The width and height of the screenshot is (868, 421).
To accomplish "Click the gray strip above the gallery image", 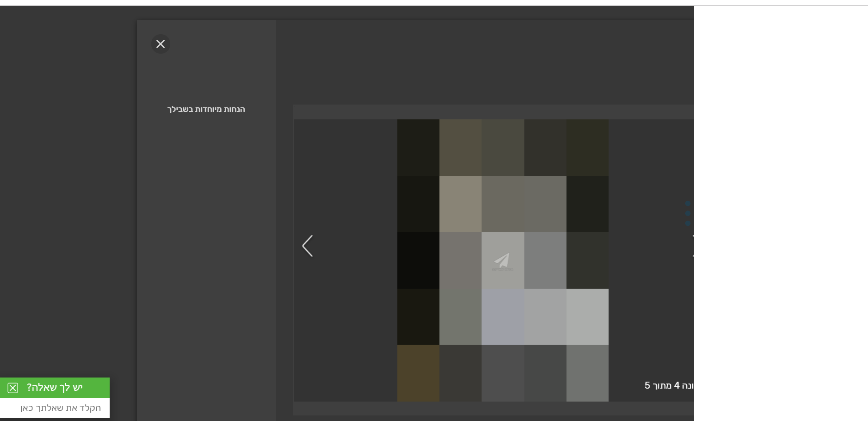I will pos(493,111).
